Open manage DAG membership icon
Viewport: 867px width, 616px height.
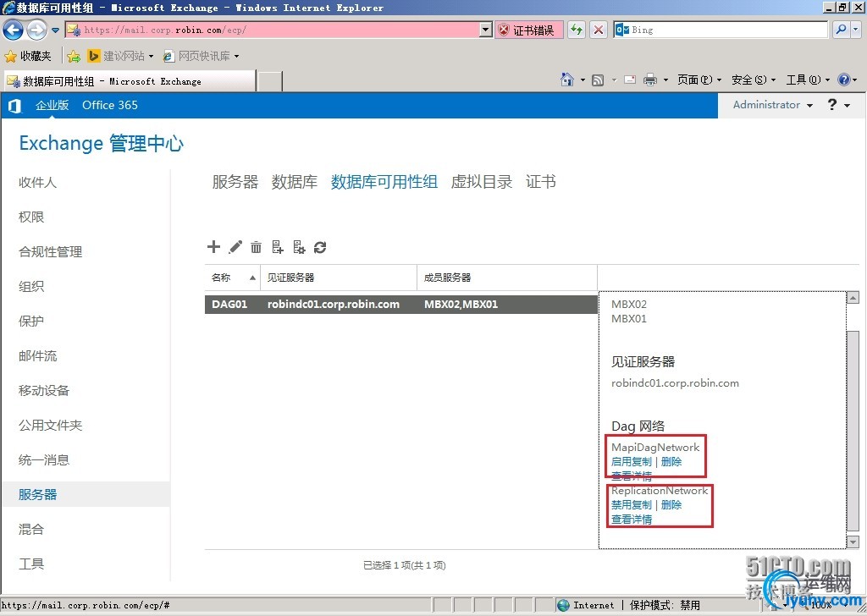point(278,247)
